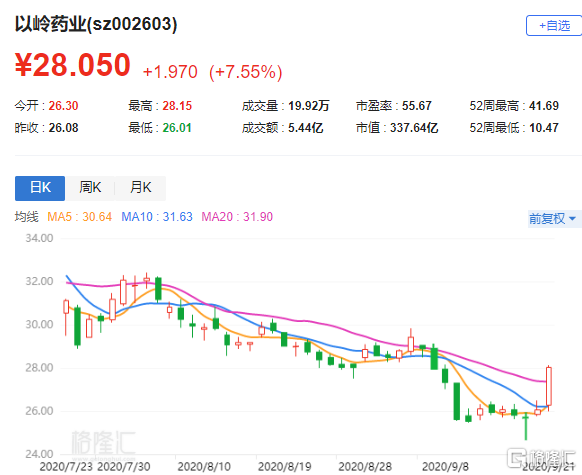Image resolution: width=582 pixels, height=475 pixels.
Task: Click the 均线 label
Action: (26, 217)
